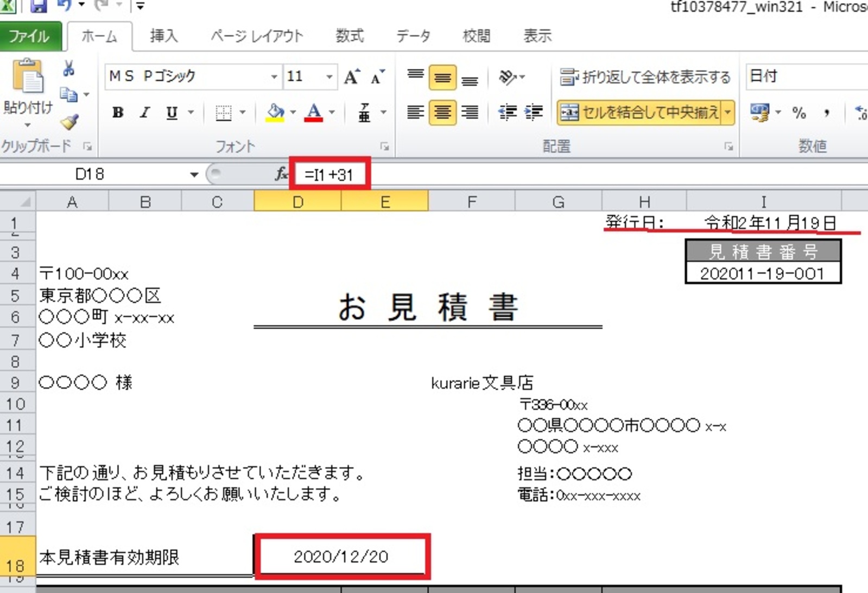Click the font color A icon
The image size is (868, 593).
[x=314, y=113]
